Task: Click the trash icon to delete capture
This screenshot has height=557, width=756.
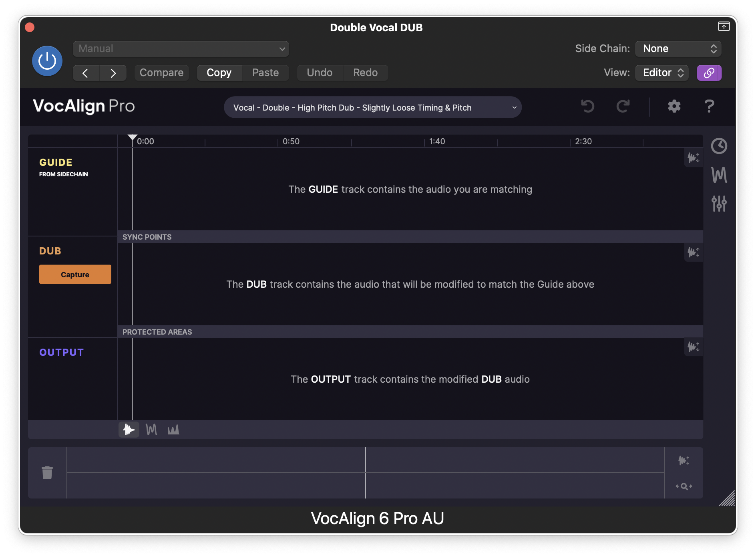Action: (x=47, y=473)
